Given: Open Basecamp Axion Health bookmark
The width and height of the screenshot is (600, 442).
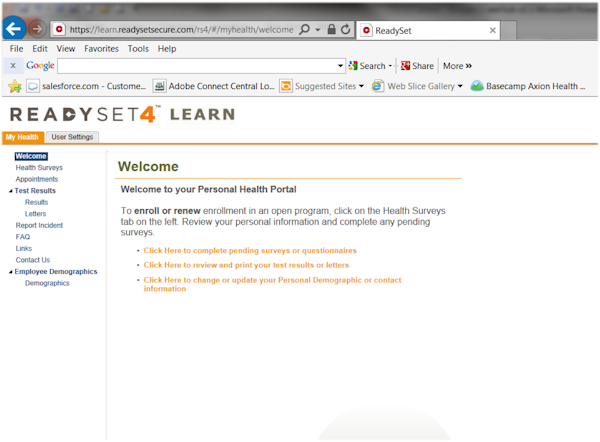Looking at the screenshot, I should pyautogui.click(x=528, y=86).
